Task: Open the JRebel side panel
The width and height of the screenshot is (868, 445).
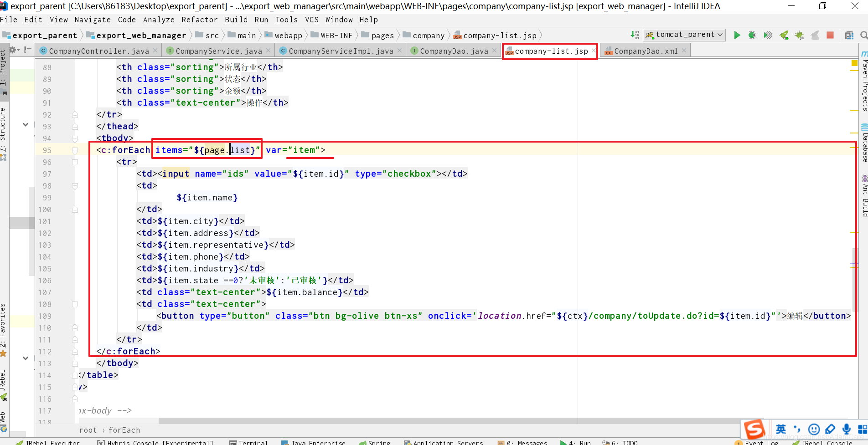Action: tap(4, 384)
